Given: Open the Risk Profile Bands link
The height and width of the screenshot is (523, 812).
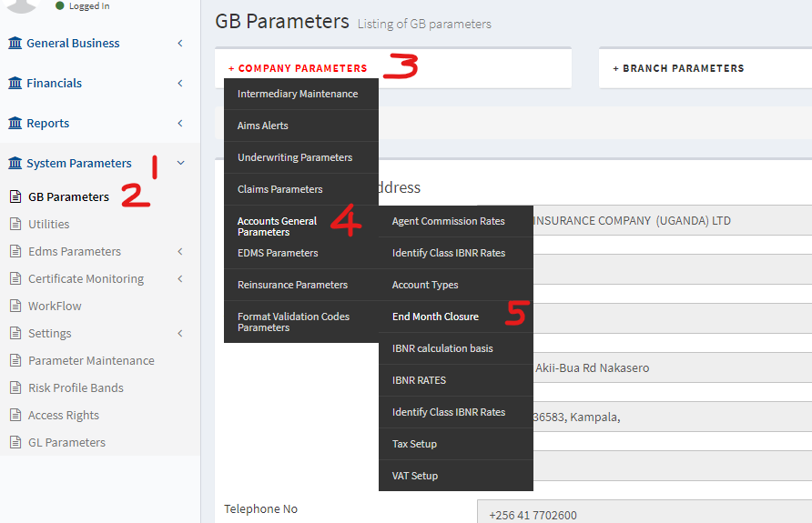Looking at the screenshot, I should [76, 387].
